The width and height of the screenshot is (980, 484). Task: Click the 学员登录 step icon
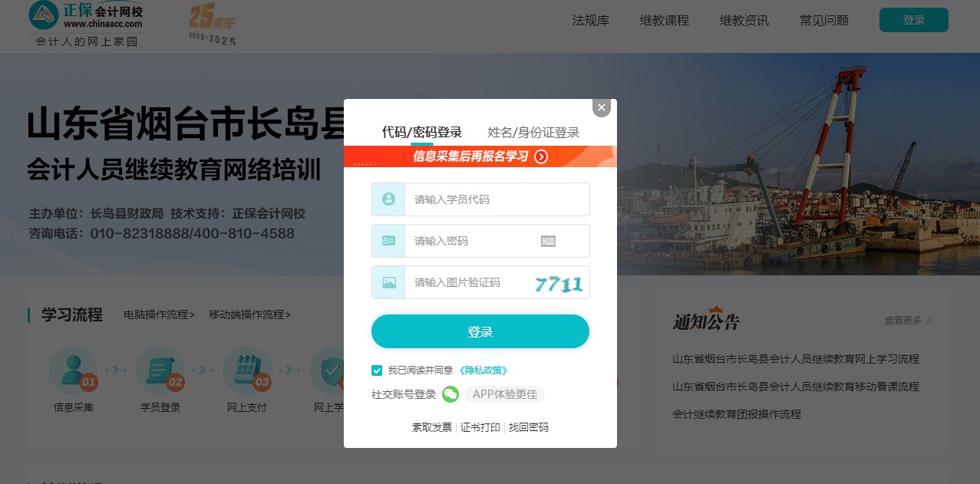point(160,371)
